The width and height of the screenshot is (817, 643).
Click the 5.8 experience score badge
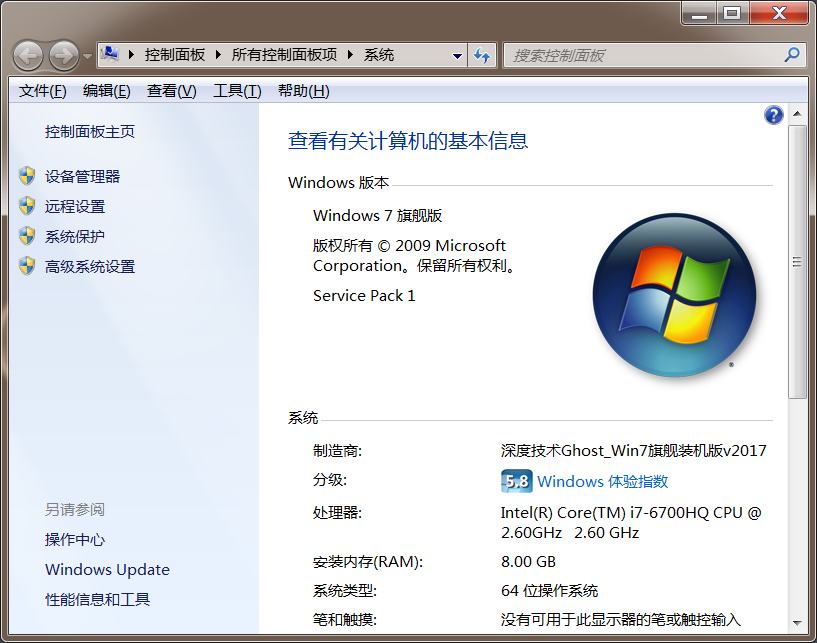coord(516,481)
